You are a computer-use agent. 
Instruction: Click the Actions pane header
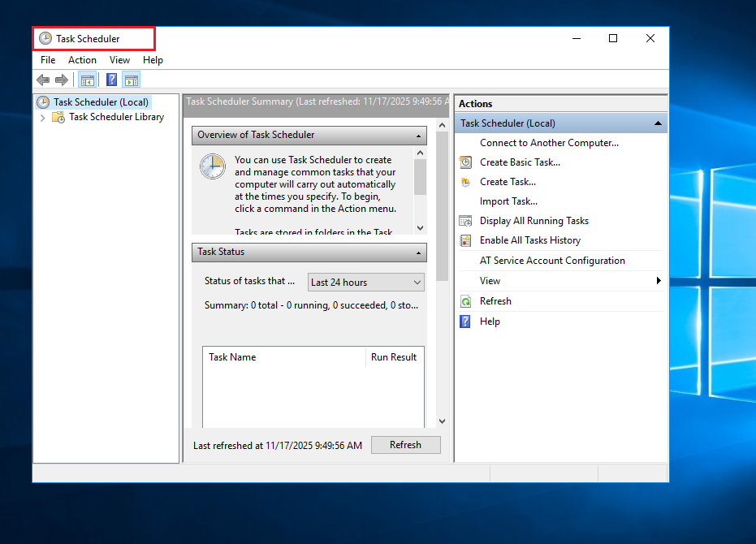pyautogui.click(x=561, y=104)
